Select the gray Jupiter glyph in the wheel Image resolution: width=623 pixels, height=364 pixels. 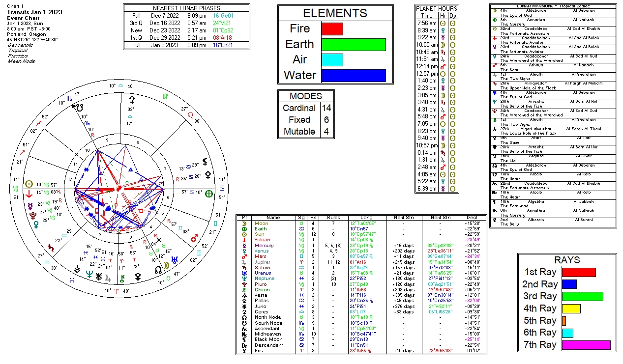click(x=108, y=279)
